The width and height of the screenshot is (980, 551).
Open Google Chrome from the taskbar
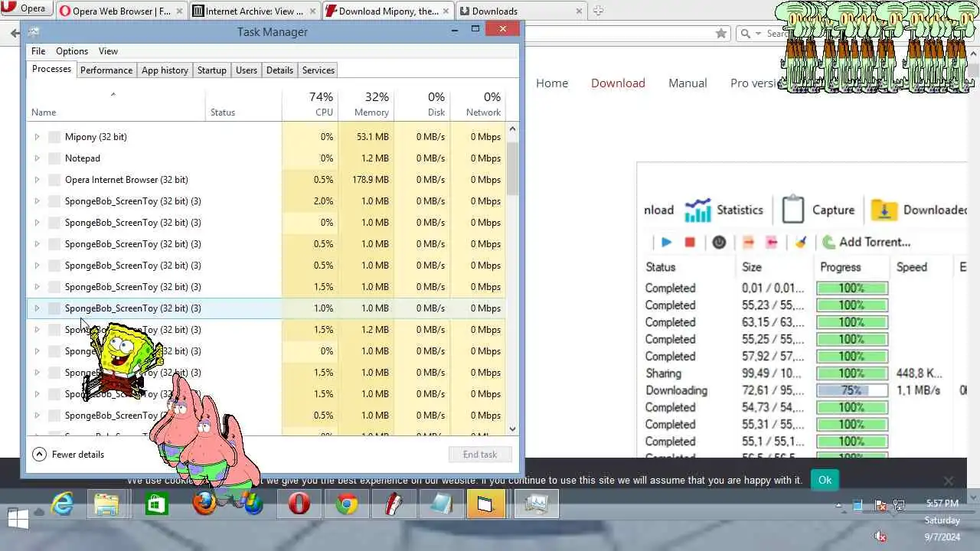coord(347,504)
